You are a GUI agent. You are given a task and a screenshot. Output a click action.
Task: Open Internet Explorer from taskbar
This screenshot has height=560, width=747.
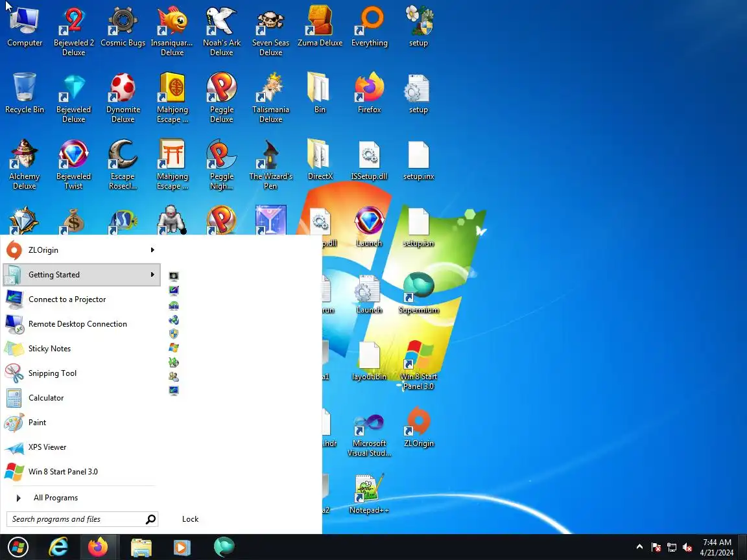[x=58, y=547]
